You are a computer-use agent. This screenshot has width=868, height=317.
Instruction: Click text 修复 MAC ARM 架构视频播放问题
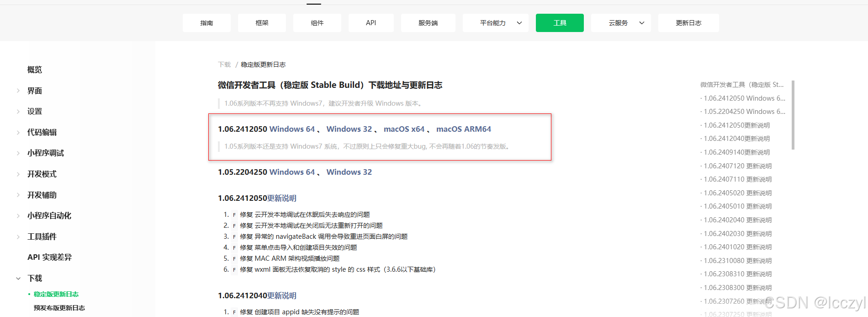click(x=290, y=258)
